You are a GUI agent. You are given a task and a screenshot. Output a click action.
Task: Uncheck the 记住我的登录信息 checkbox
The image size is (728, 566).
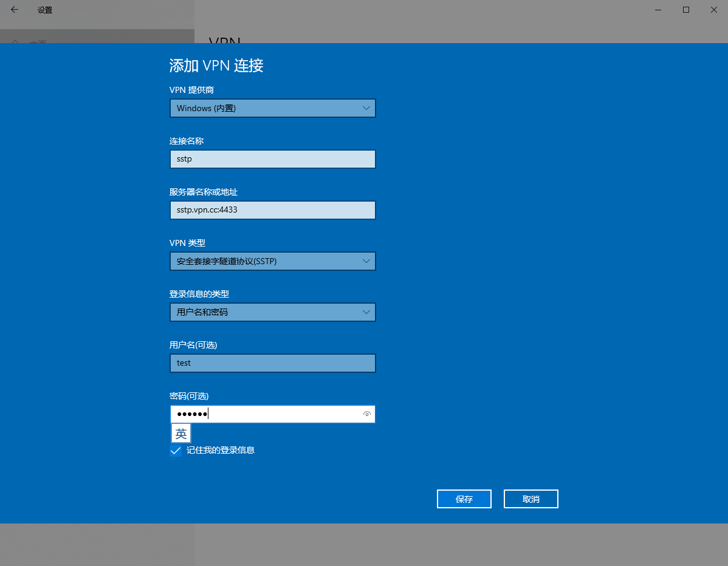click(x=176, y=451)
